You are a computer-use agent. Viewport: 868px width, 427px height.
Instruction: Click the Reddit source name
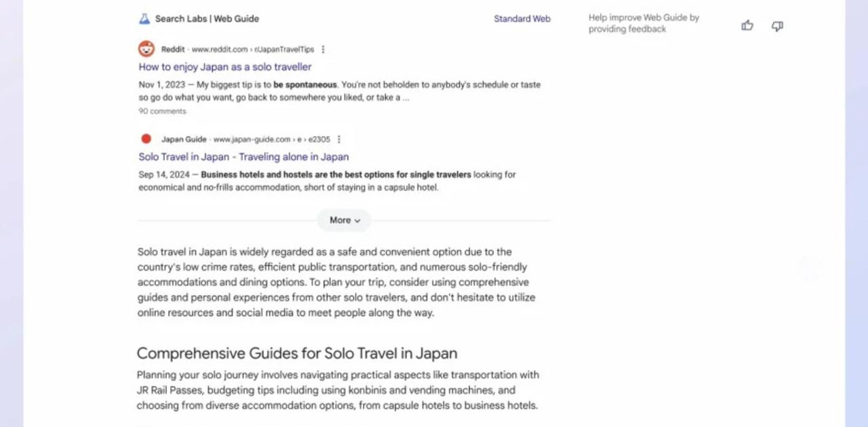coord(172,49)
